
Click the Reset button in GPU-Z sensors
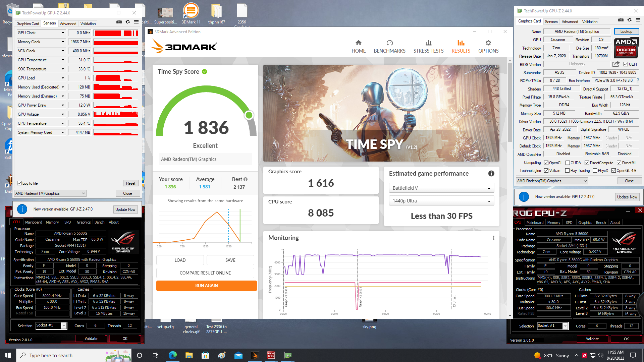tap(130, 183)
